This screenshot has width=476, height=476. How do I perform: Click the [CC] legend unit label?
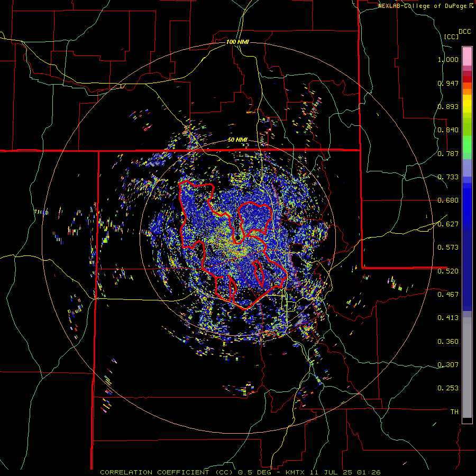pyautogui.click(x=452, y=36)
